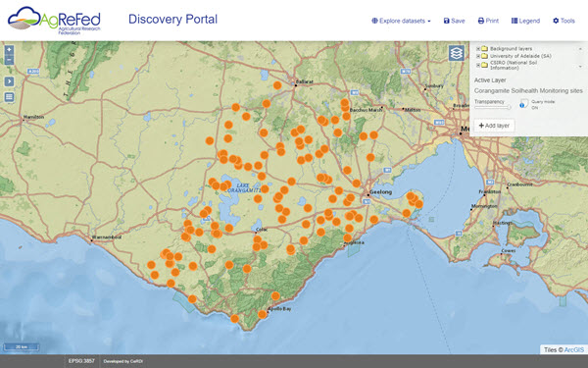The height and width of the screenshot is (368, 588).
Task: Open the ArcGIS tiles link
Action: (574, 349)
